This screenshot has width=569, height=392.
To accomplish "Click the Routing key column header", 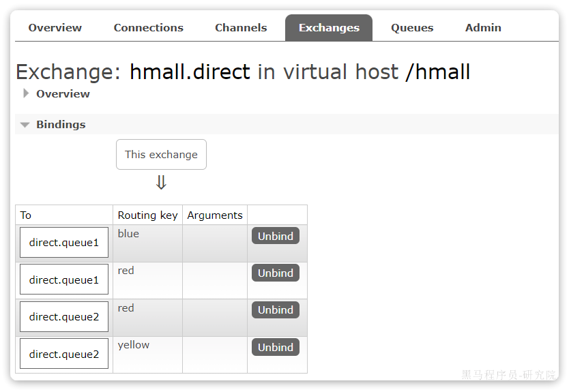I will 147,215.
